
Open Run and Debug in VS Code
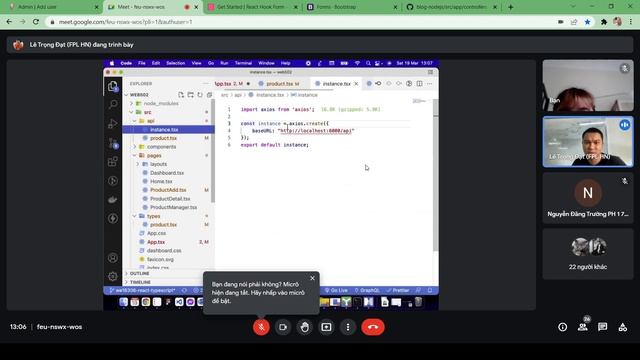(x=113, y=123)
